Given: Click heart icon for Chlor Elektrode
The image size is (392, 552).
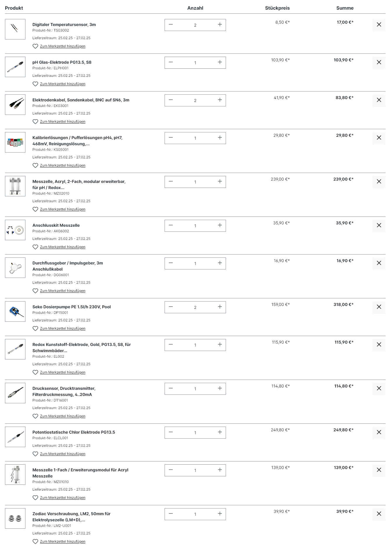Looking at the screenshot, I should [x=35, y=454].
